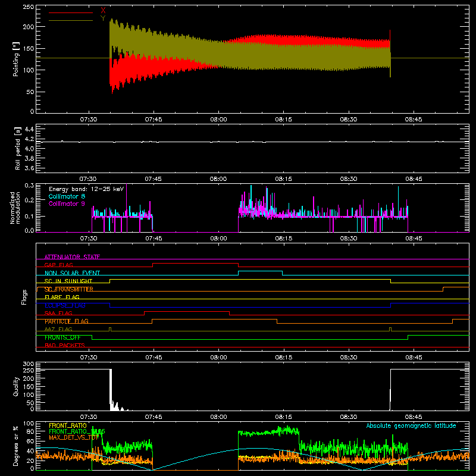
Task: Click the "Absolute geomagnetic latitude" label
Action: point(411,425)
